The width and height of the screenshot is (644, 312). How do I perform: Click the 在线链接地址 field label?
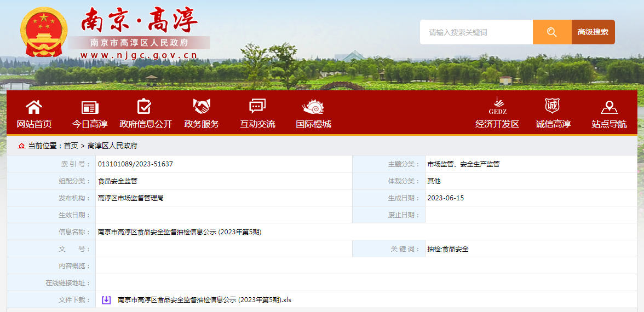(68, 283)
